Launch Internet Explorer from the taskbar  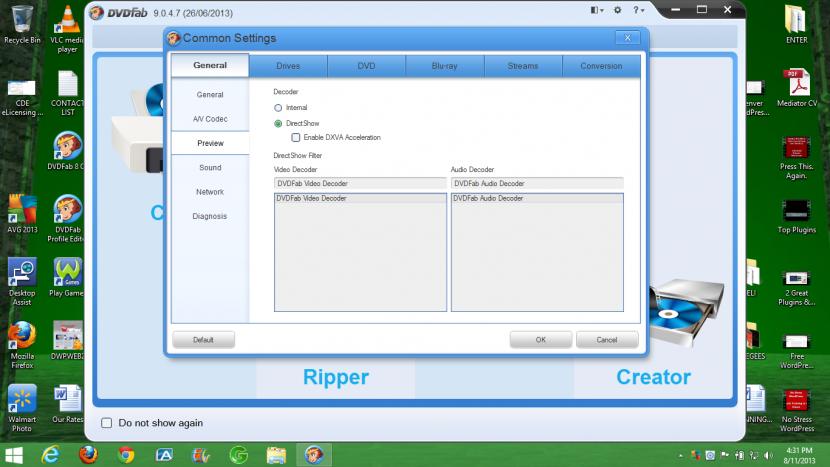pos(50,455)
